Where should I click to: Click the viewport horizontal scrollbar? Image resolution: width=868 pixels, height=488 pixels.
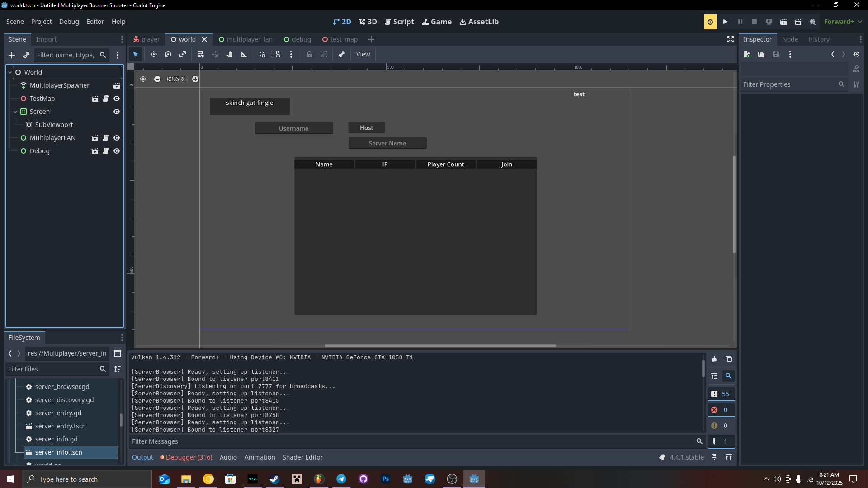tap(440, 346)
